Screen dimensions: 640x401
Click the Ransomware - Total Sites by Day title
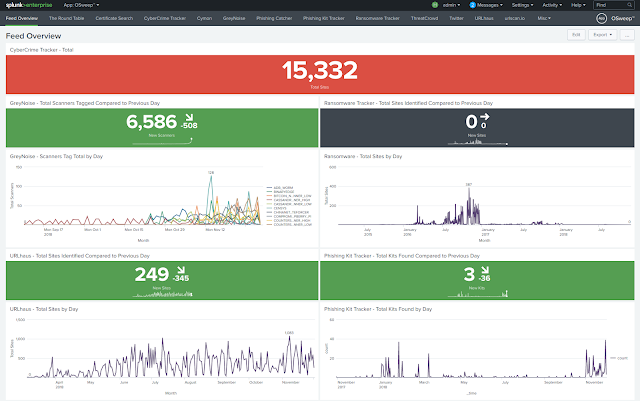coord(363,156)
